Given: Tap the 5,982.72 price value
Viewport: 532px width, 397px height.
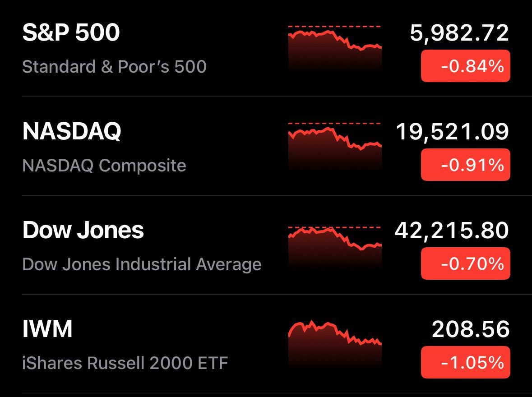Looking at the screenshot, I should 459,33.
